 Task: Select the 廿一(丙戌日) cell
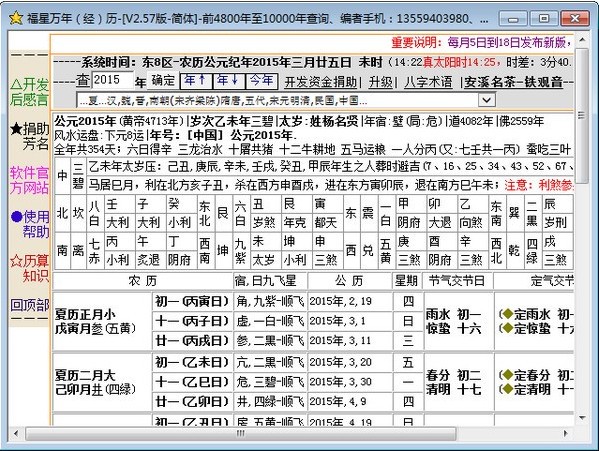pyautogui.click(x=192, y=341)
